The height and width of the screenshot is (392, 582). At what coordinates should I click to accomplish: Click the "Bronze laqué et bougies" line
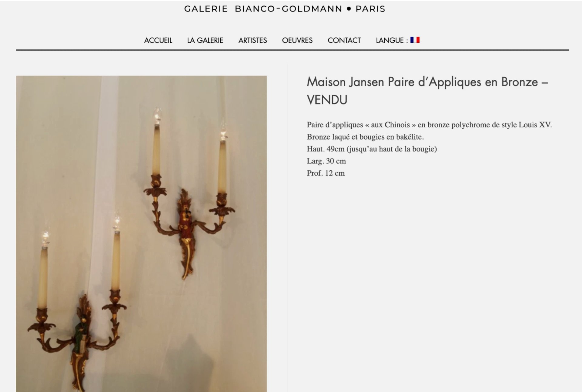(x=365, y=137)
